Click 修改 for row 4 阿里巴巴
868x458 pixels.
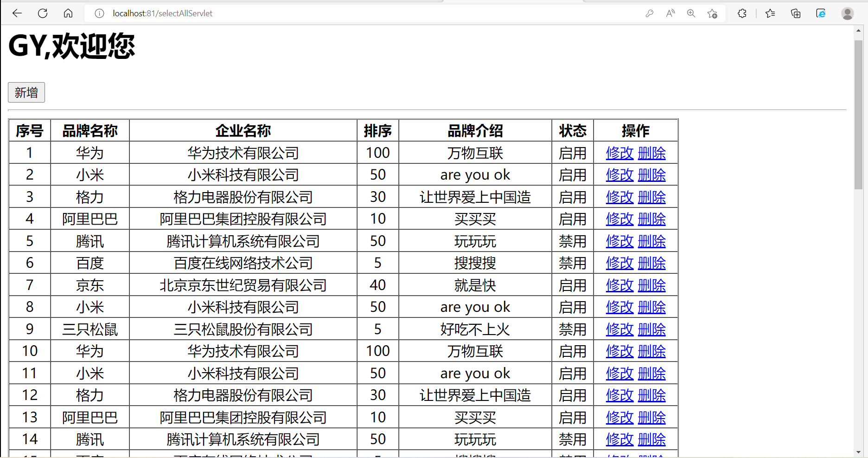point(619,219)
